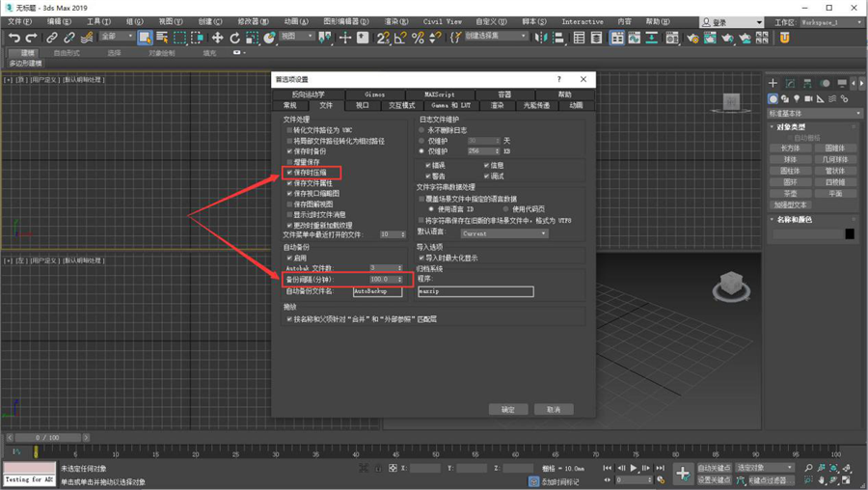This screenshot has height=490, width=868.
Task: Play the animation
Action: point(634,468)
